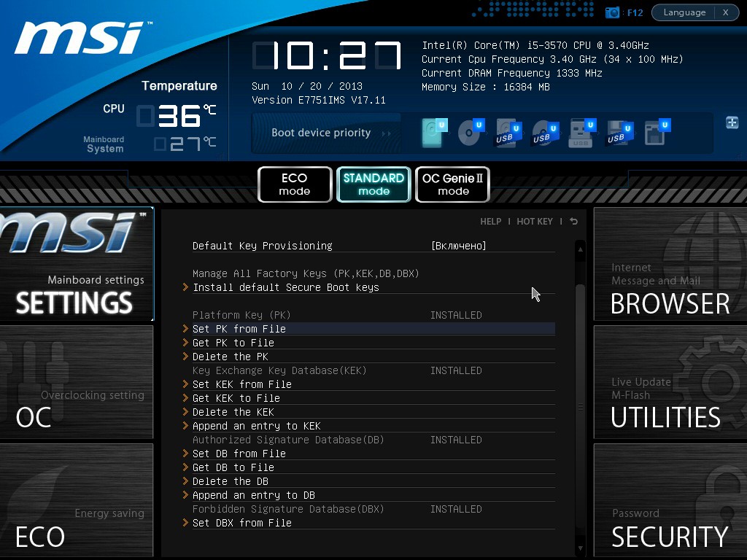Screen dimensions: 747x560
Task: Click the 10:27 clock display
Action: tap(327, 55)
